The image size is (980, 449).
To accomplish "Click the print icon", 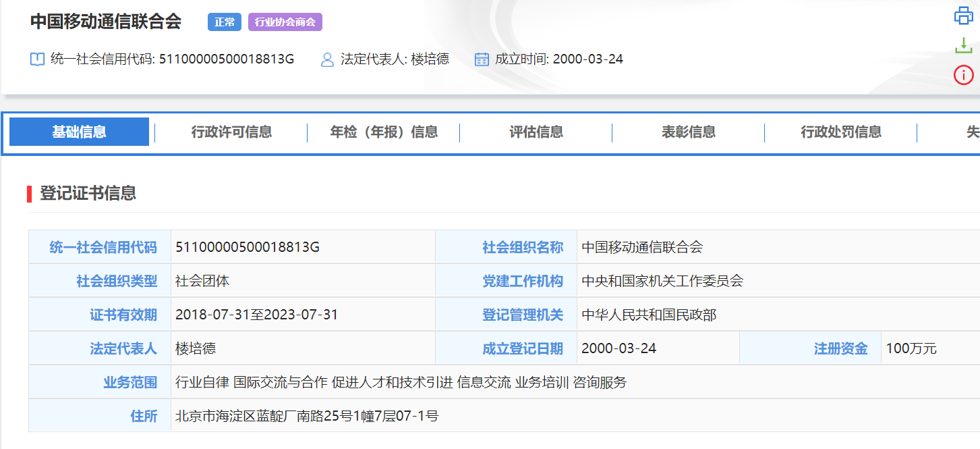I will (964, 16).
